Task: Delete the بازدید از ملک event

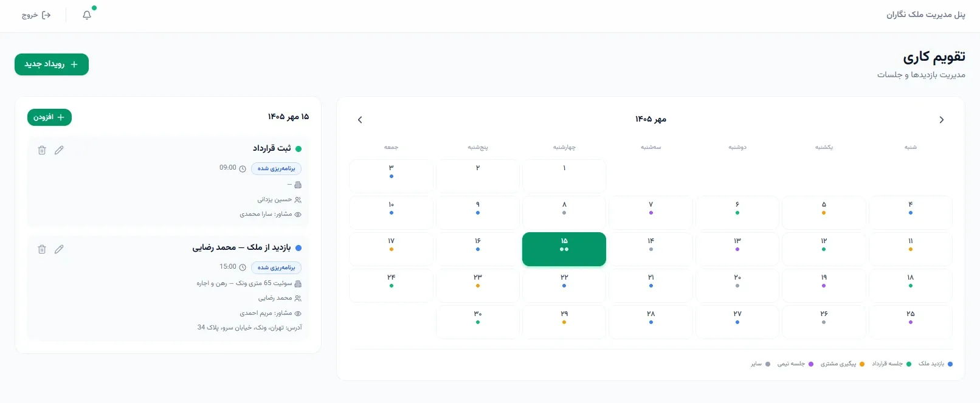Action: [x=42, y=249]
